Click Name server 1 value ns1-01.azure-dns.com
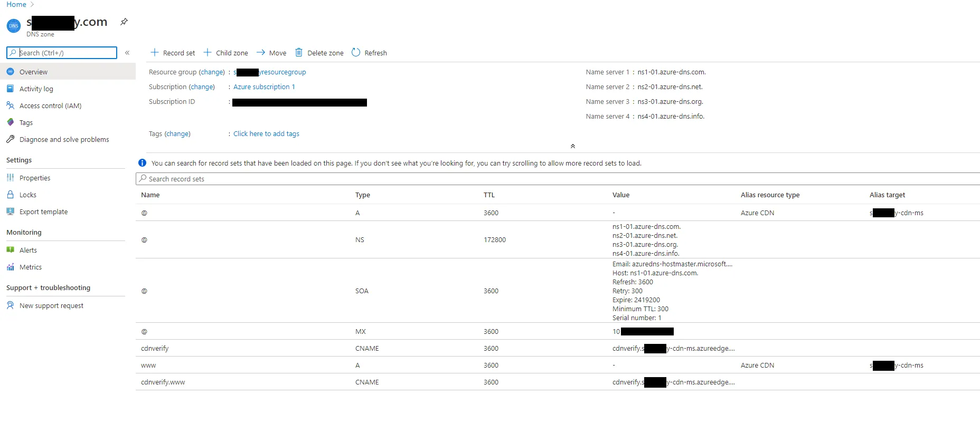Screen dimensions: 980x423 672,72
